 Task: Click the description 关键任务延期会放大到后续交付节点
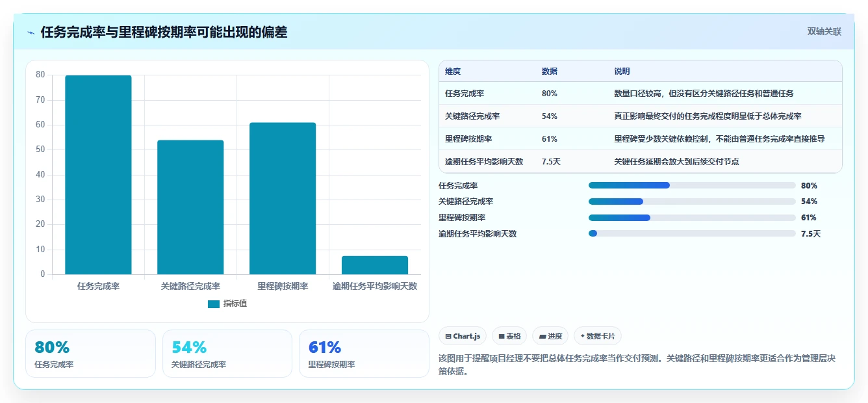(676, 162)
